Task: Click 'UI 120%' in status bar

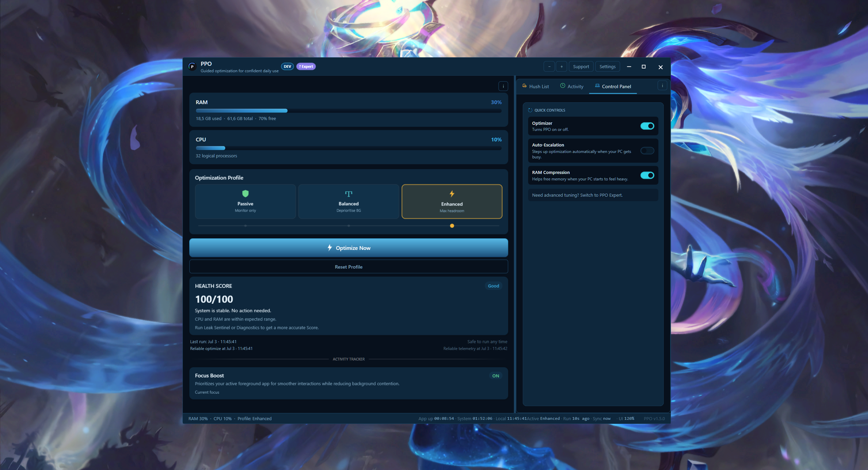Action: (x=626, y=419)
